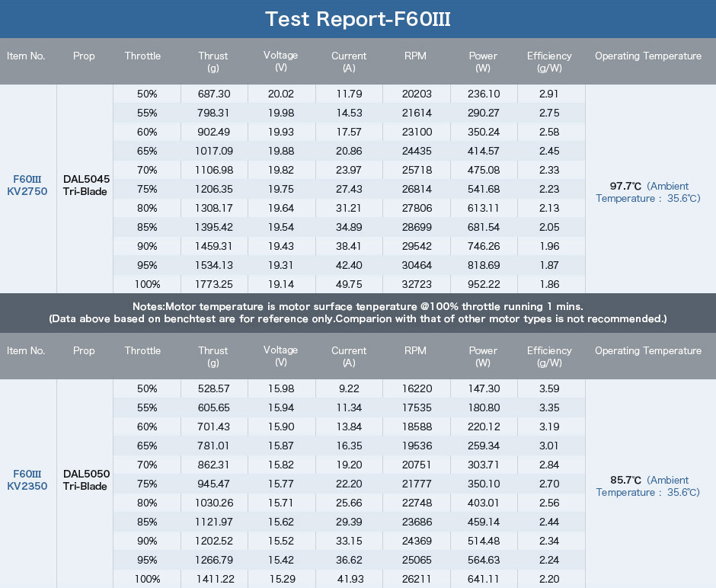
Task: Click RPM value 16220
Action: (x=417, y=389)
